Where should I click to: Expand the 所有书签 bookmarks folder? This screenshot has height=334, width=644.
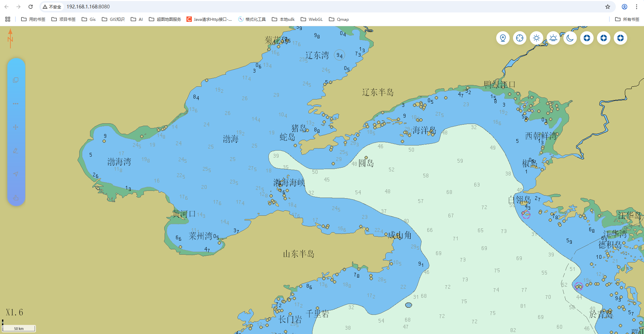(x=627, y=19)
